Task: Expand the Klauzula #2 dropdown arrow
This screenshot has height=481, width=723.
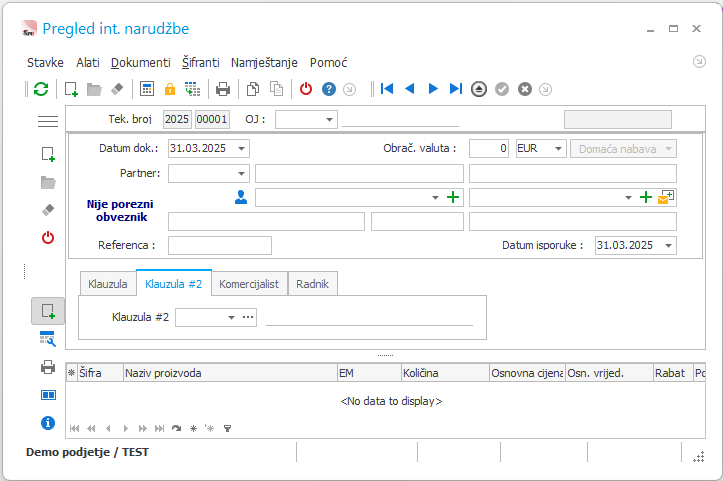Action: [231, 317]
